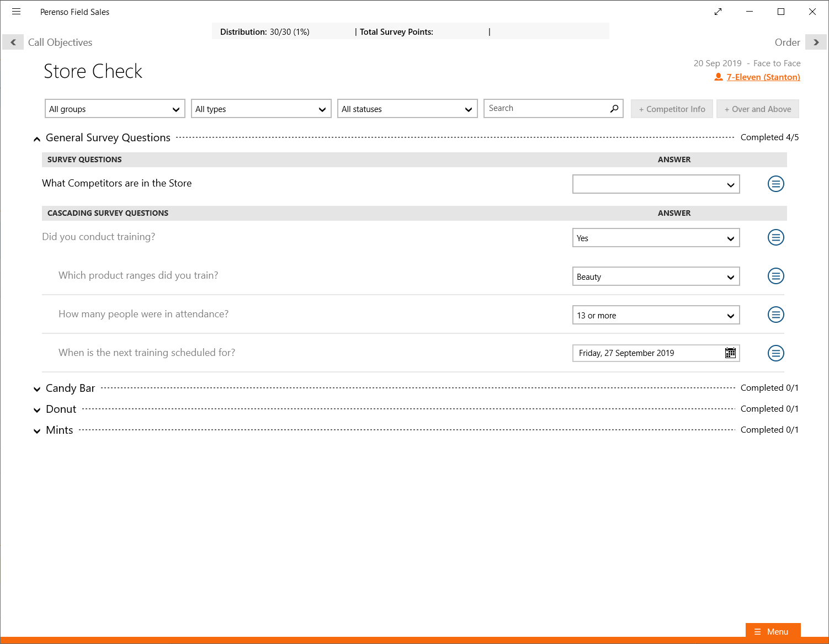
Task: Click 'Which product ranges did you train?' text
Action: coord(139,275)
